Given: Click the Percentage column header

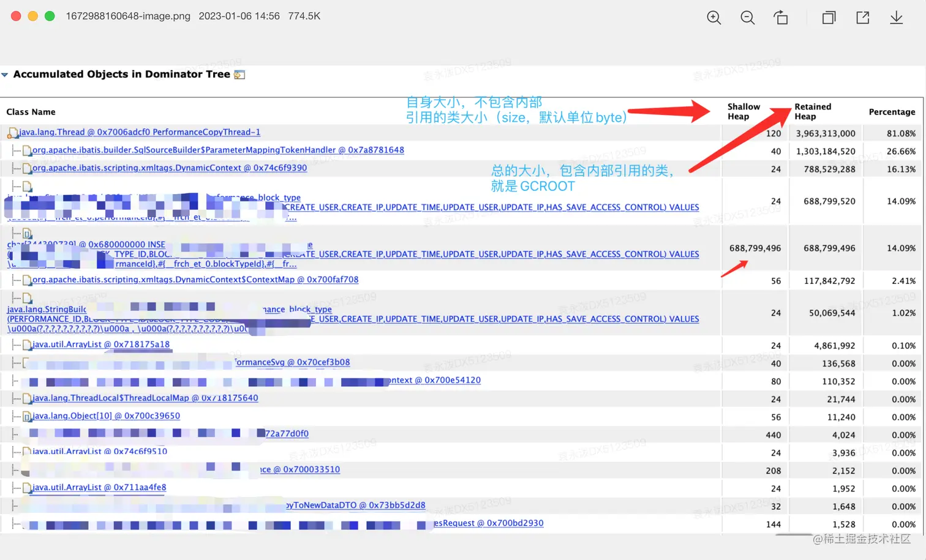Looking at the screenshot, I should [892, 112].
